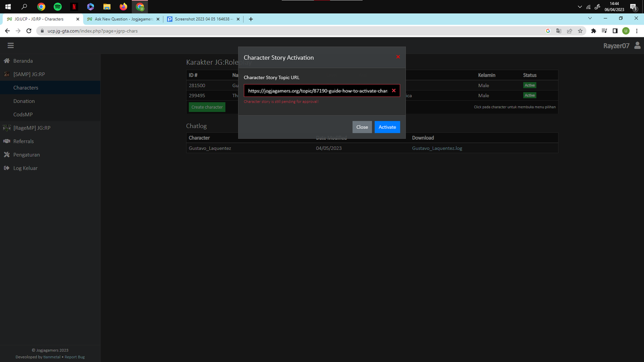Screen dimensions: 644x362
Task: Click the address bar URL
Action: point(93,31)
